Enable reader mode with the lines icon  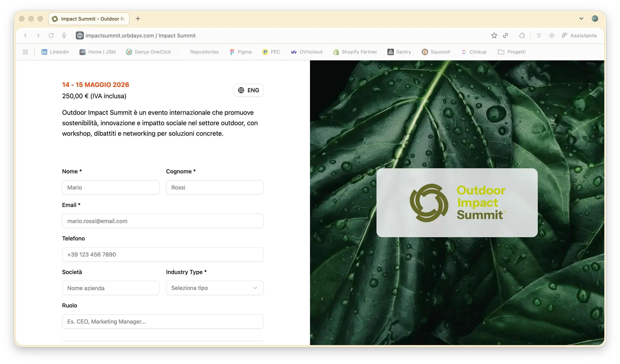point(539,35)
